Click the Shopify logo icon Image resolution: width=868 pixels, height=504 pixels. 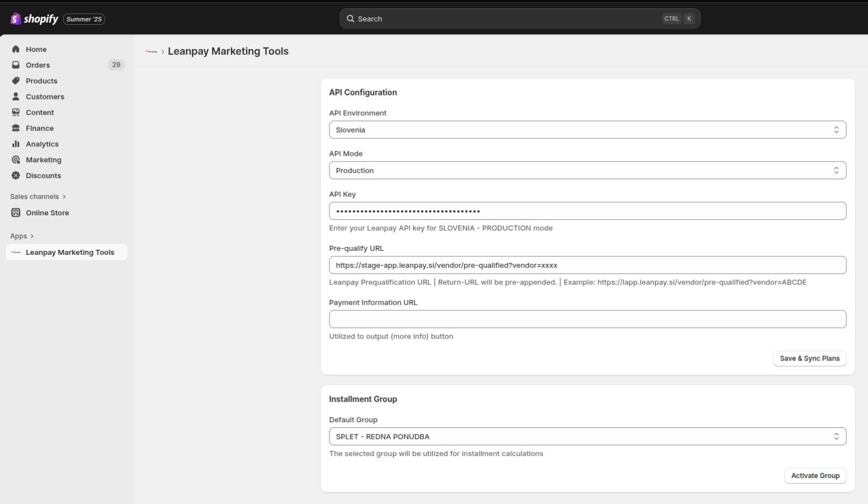coord(16,19)
